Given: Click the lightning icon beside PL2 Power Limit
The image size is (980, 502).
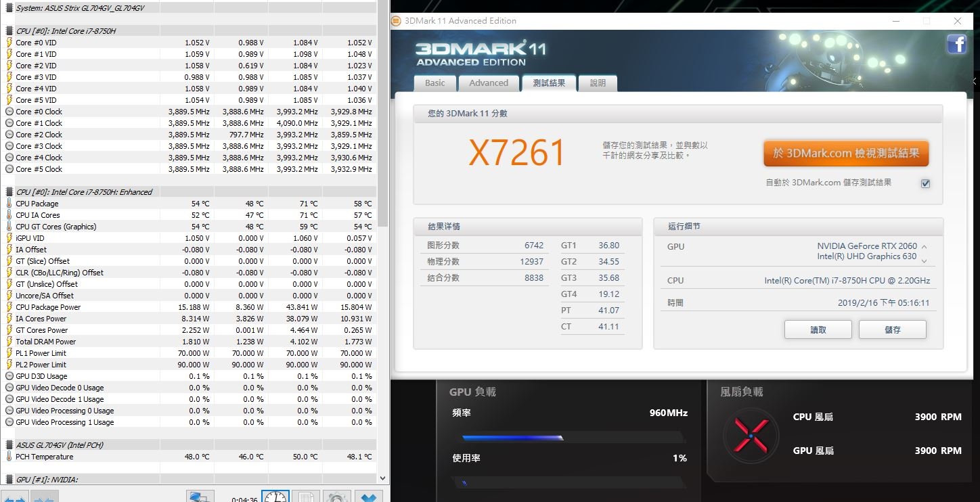Looking at the screenshot, I should [9, 365].
